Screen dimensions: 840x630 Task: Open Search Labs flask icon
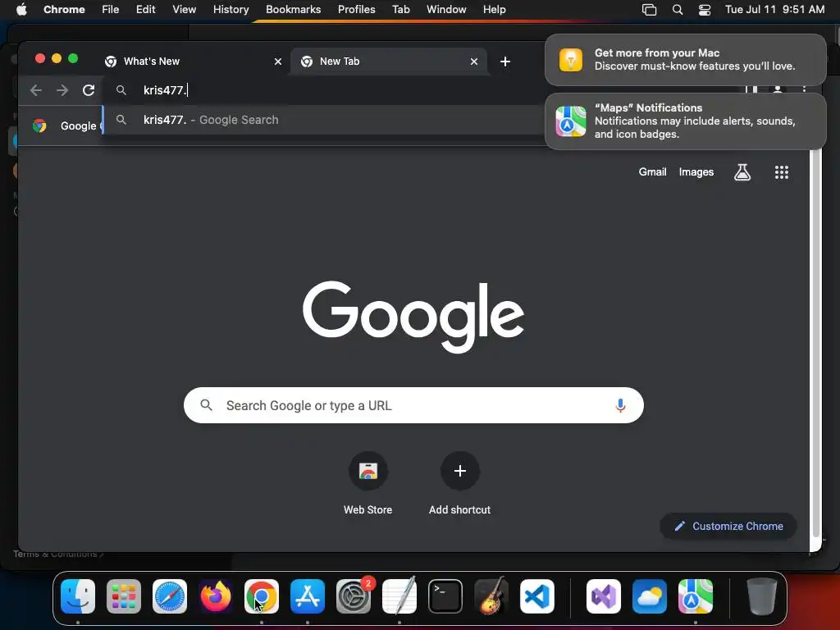742,172
